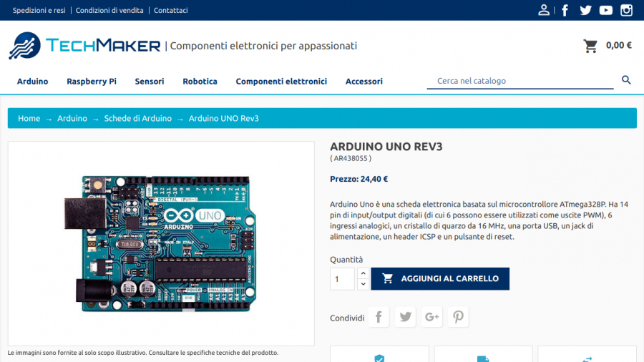Open the user account icon in header
644x362 pixels.
pos(543,10)
